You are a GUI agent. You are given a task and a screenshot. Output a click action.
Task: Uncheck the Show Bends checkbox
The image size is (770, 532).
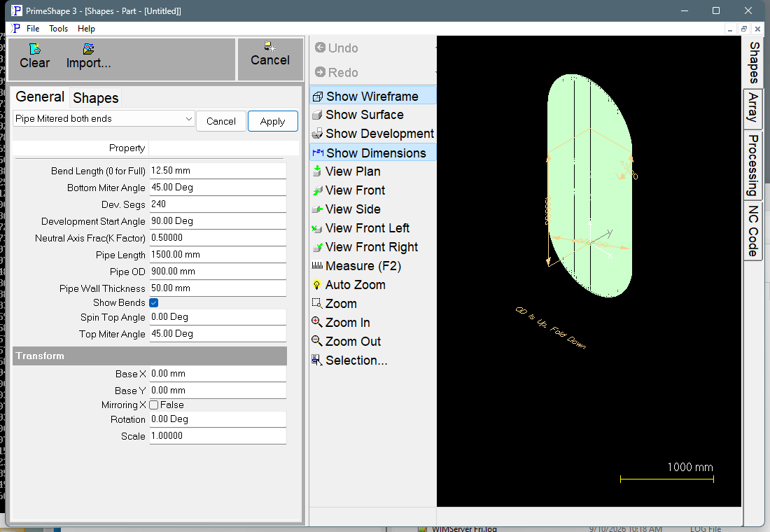(154, 302)
